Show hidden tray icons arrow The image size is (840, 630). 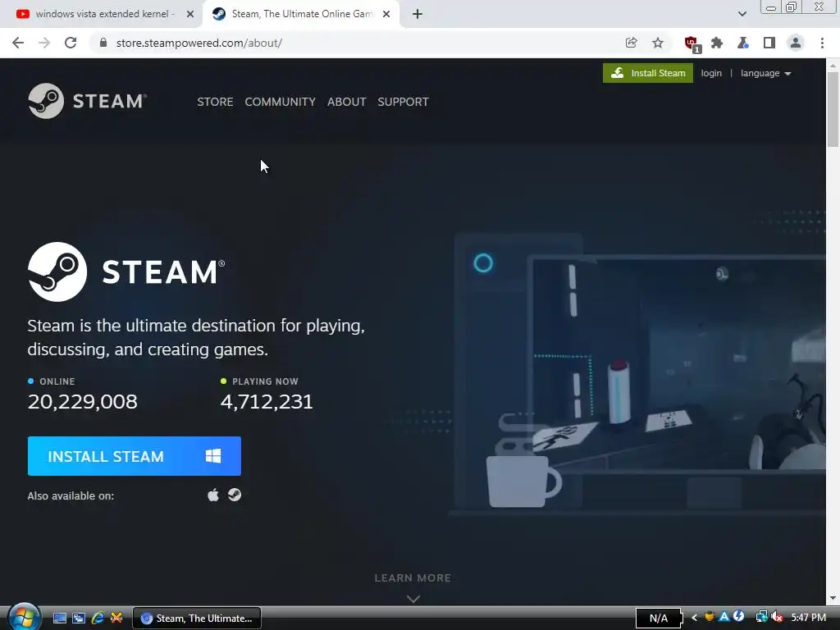(694, 618)
